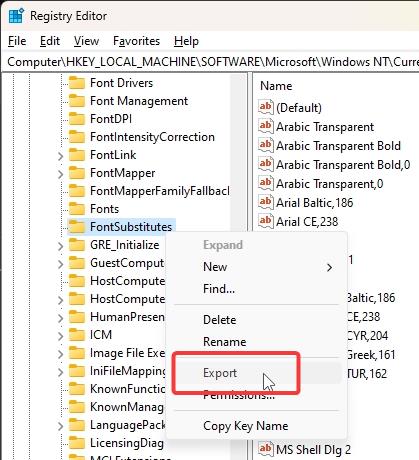Select Copy Key Name in context menu
The height and width of the screenshot is (460, 419).
[x=257, y=426]
